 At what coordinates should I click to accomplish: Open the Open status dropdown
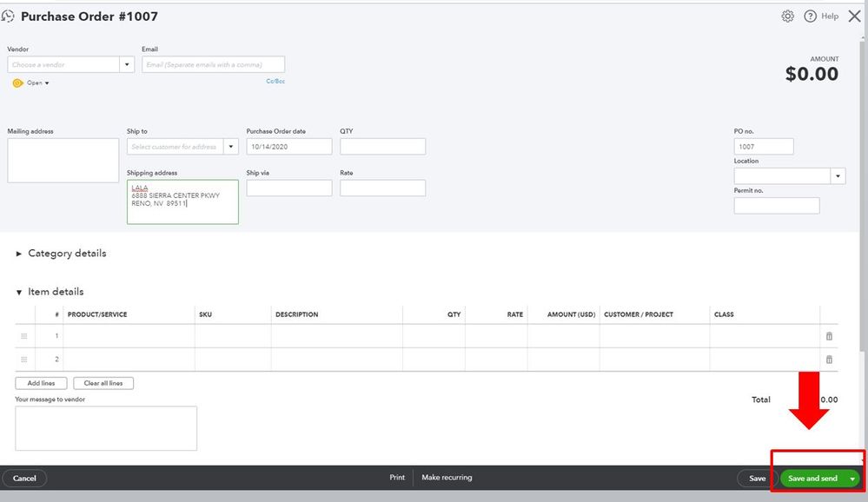click(38, 83)
